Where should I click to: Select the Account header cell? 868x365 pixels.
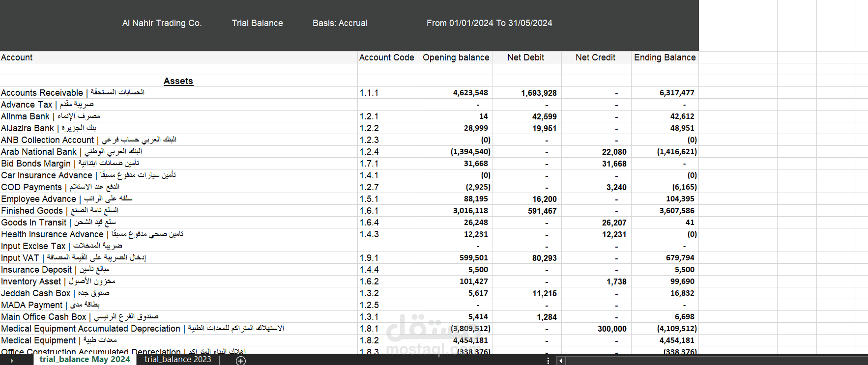(178, 57)
